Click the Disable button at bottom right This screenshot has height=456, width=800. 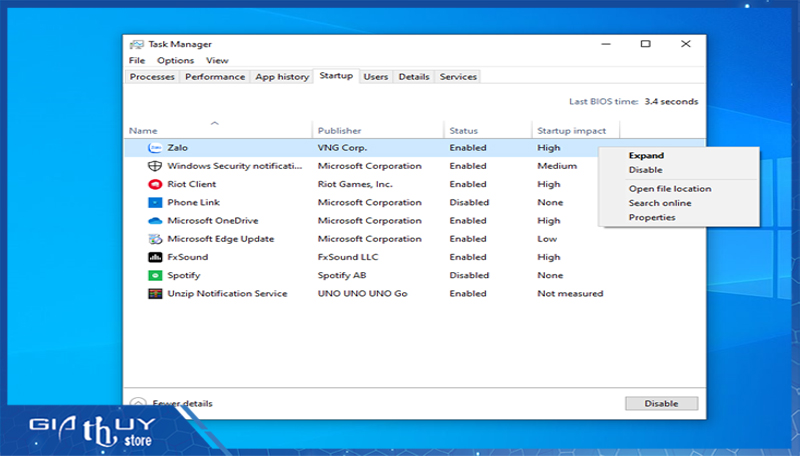[661, 403]
